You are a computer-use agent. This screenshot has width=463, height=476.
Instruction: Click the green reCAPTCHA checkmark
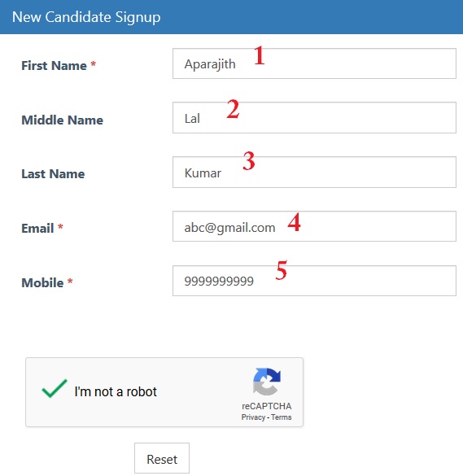[x=55, y=388]
